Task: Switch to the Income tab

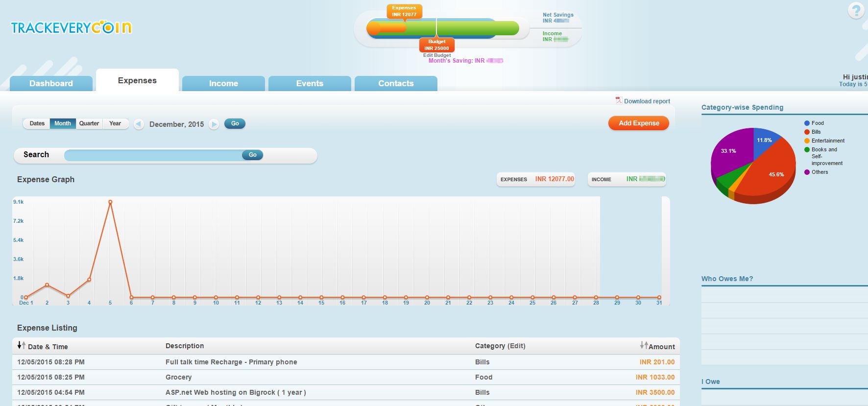Action: click(223, 83)
